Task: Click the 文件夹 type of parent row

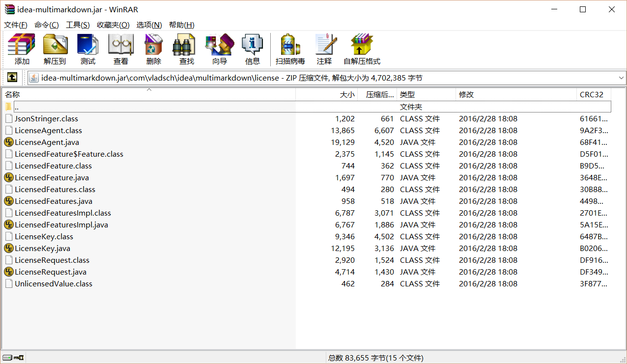Action: 411,107
